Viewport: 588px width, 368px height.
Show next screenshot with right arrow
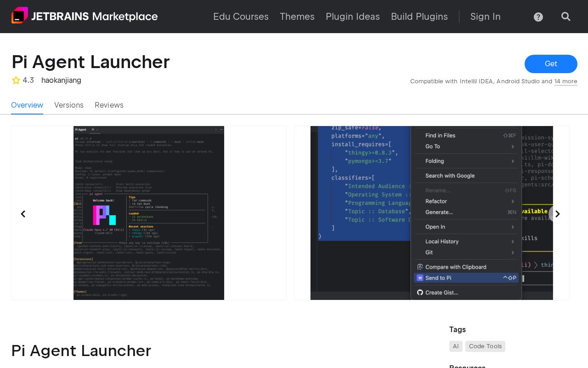pyautogui.click(x=558, y=214)
